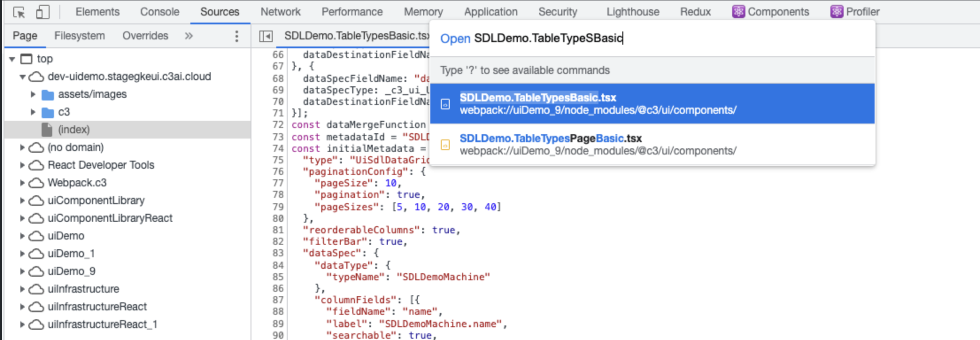Select the (index) file in tree
This screenshot has height=340, width=980.
coord(73,130)
